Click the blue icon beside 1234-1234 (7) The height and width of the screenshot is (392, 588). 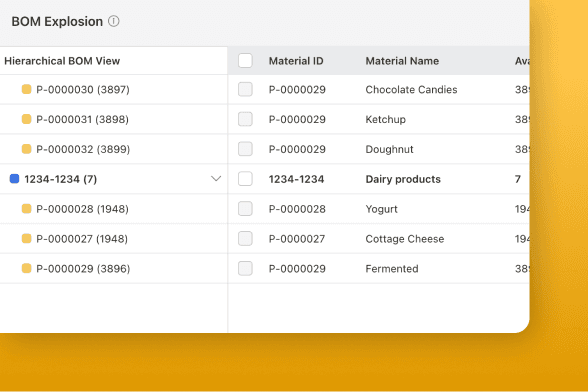(15, 179)
